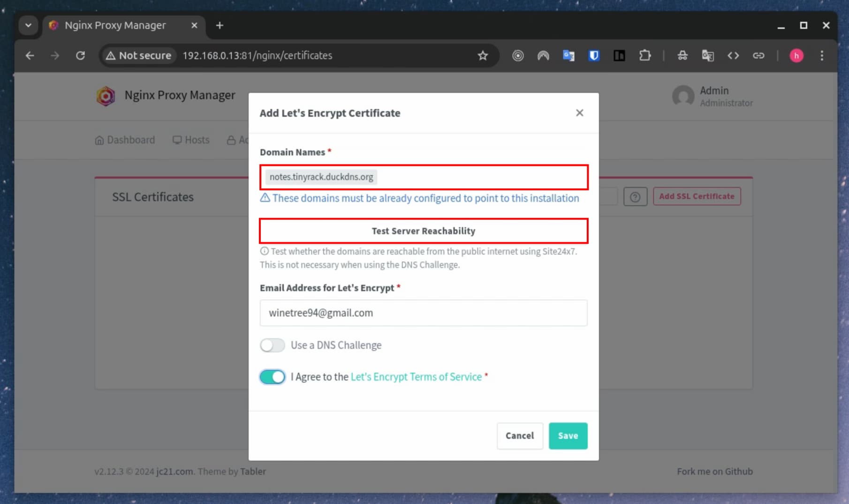Image resolution: width=849 pixels, height=504 pixels.
Task: Click the Nginx Proxy Manager logo
Action: 106,96
